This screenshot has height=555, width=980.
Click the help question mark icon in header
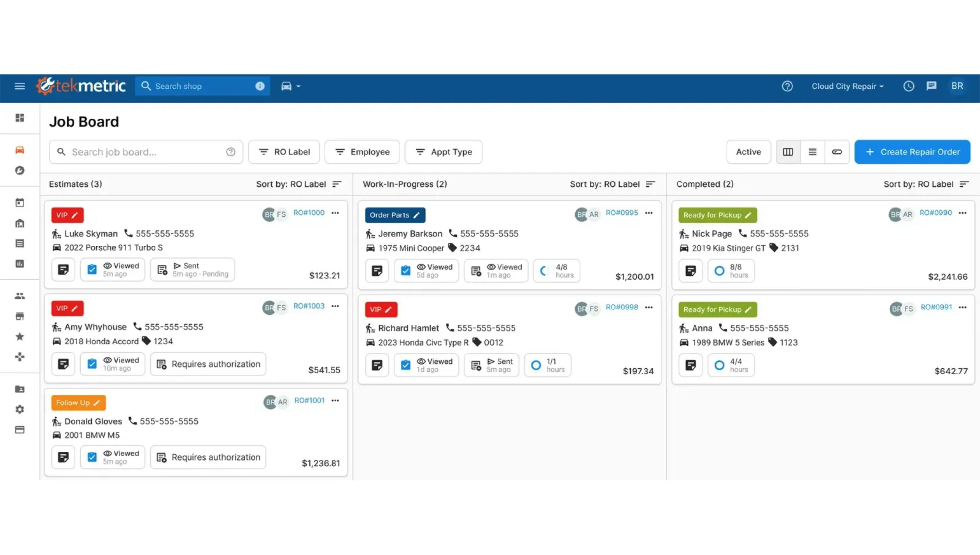(787, 86)
